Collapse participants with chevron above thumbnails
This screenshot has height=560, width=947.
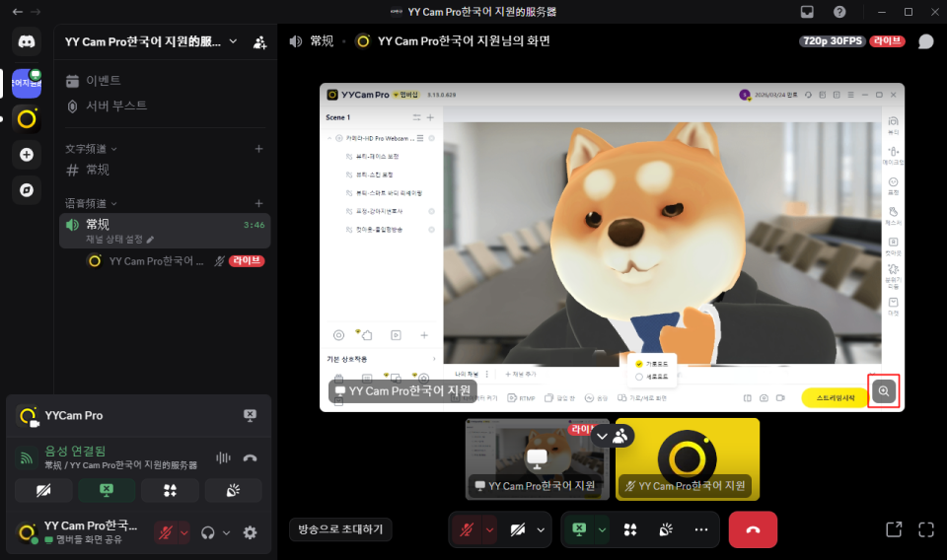click(x=601, y=436)
